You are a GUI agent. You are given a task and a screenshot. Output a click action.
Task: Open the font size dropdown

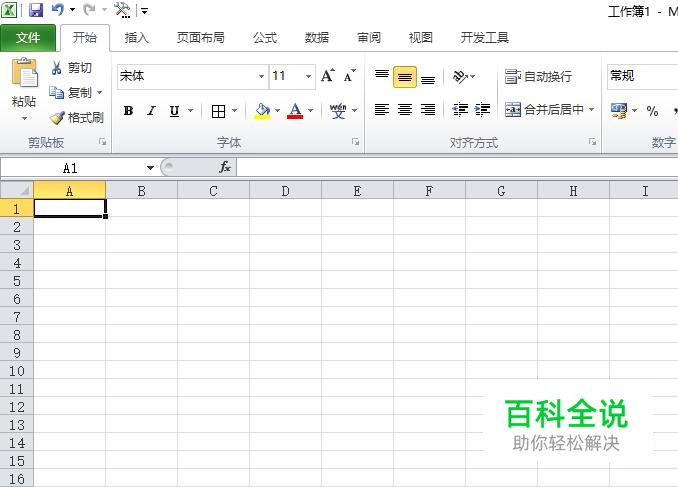pos(308,77)
